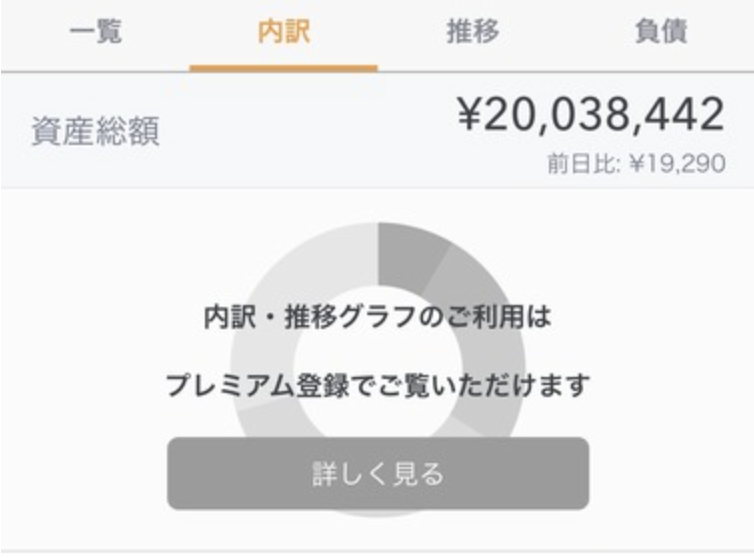Open the 推移 tab
This screenshot has height=558, width=754.
[472, 32]
